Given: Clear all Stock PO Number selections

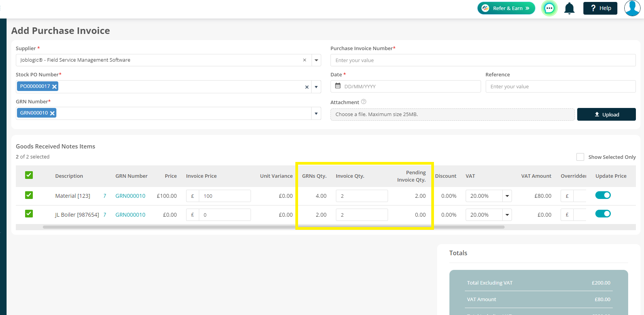Looking at the screenshot, I should point(307,87).
